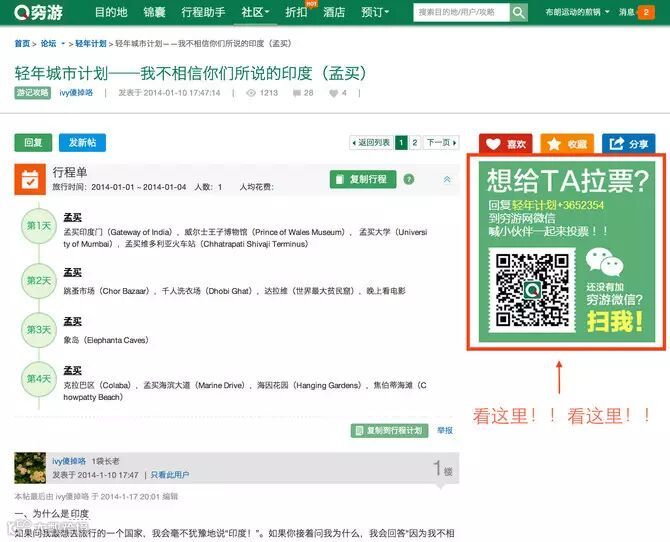This screenshot has height=542, width=670.
Task: Open the 行程助手 menu item
Action: 203,12
